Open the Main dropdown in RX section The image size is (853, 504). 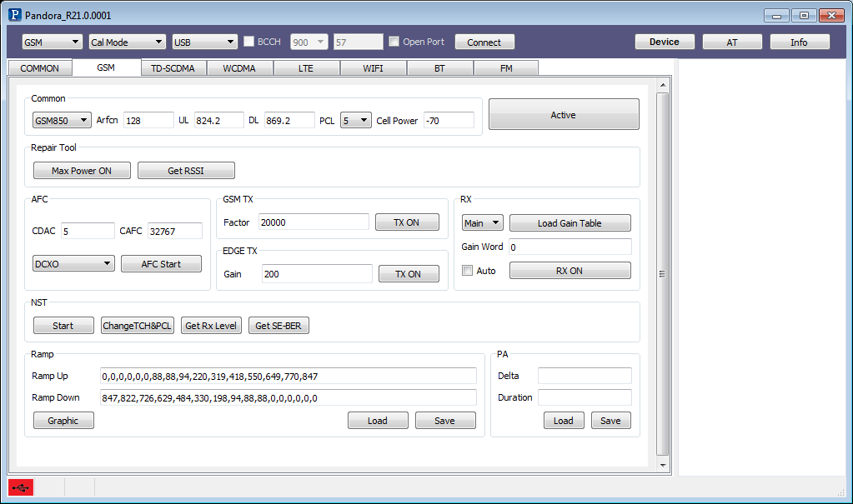click(482, 222)
